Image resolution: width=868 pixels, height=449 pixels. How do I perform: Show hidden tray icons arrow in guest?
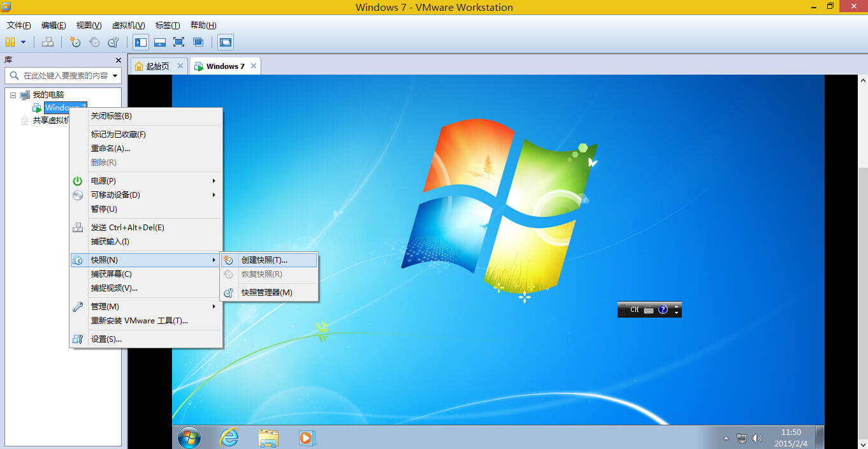[x=726, y=439]
